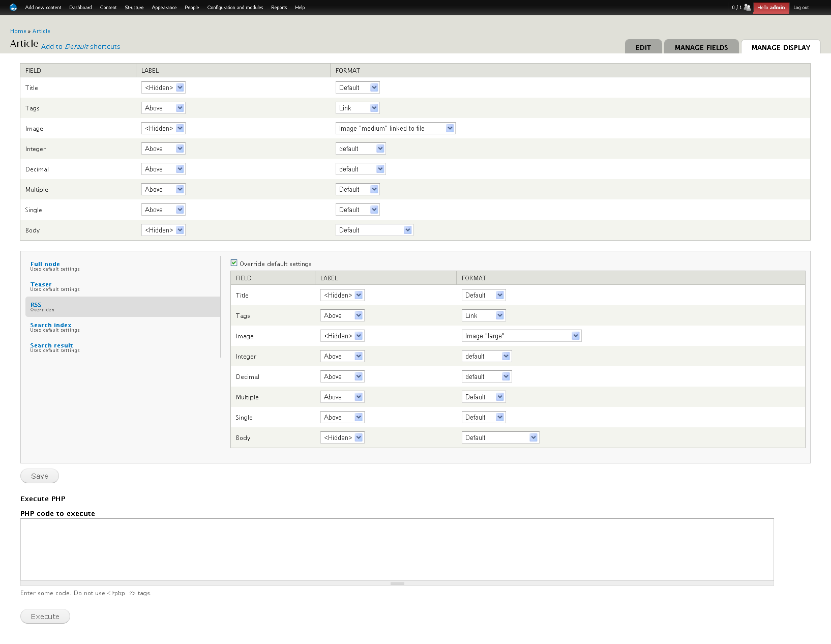The width and height of the screenshot is (831, 644).
Task: Switch to the Manage Fields tab
Action: point(701,47)
